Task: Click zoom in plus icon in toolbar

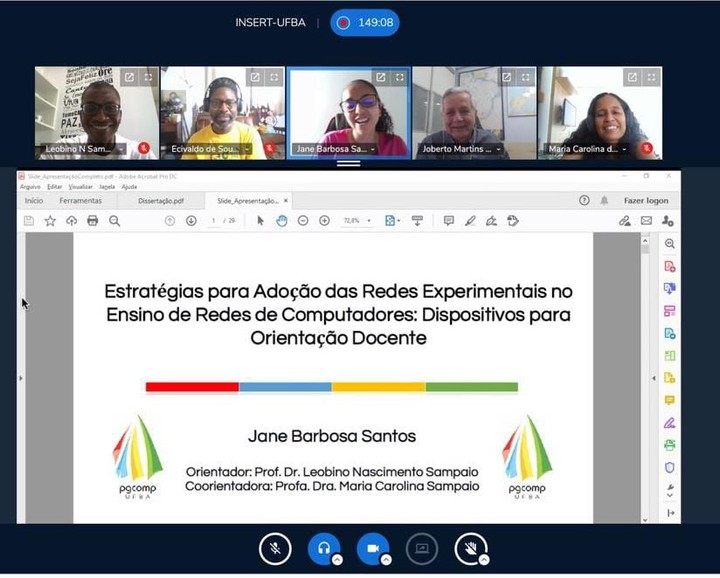Action: [325, 221]
